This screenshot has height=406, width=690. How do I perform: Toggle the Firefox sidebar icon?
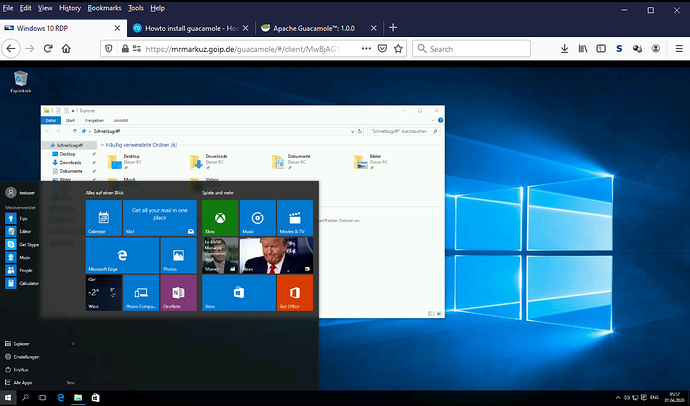(601, 49)
